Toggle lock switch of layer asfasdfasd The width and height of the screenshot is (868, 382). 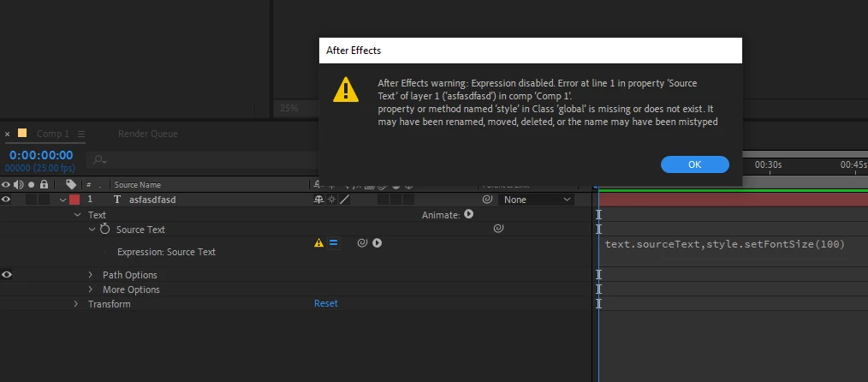pyautogui.click(x=45, y=200)
